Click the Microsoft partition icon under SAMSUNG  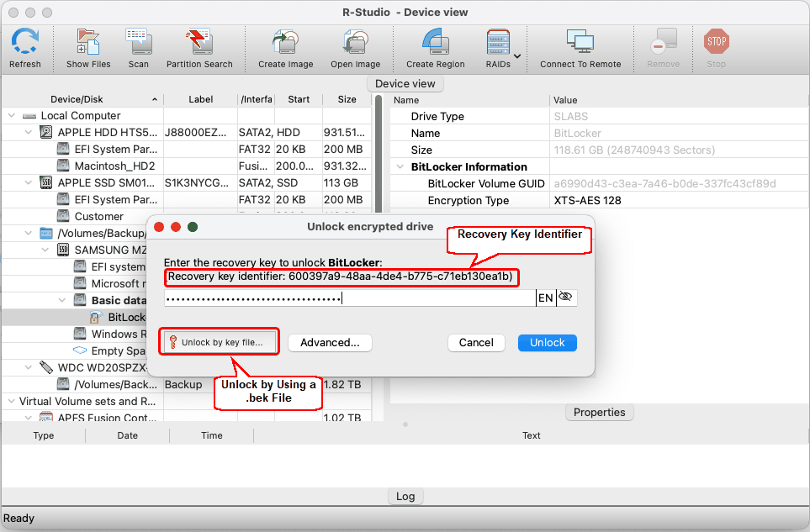pyautogui.click(x=80, y=283)
